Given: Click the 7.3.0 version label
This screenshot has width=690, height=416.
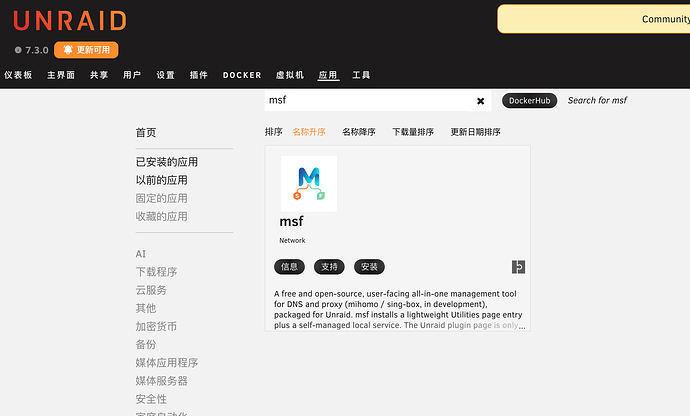Looking at the screenshot, I should click(37, 50).
